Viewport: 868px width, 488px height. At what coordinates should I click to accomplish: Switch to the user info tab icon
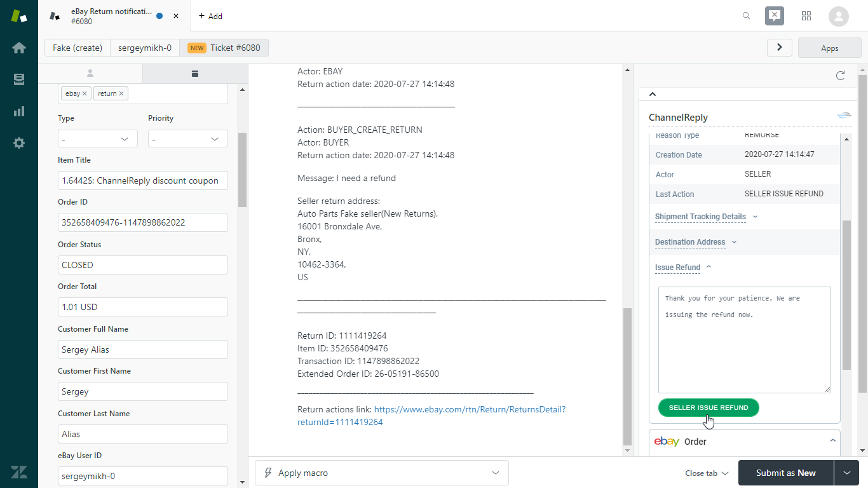(90, 73)
